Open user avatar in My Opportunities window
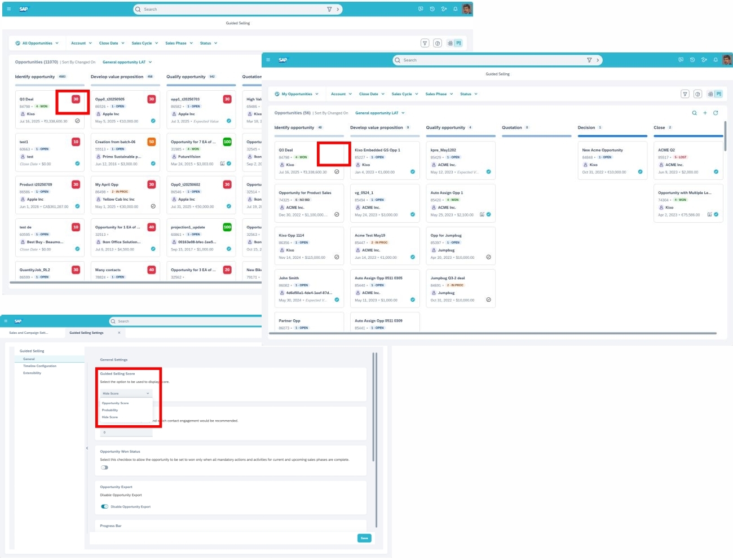This screenshot has height=560, width=733. pyautogui.click(x=727, y=60)
